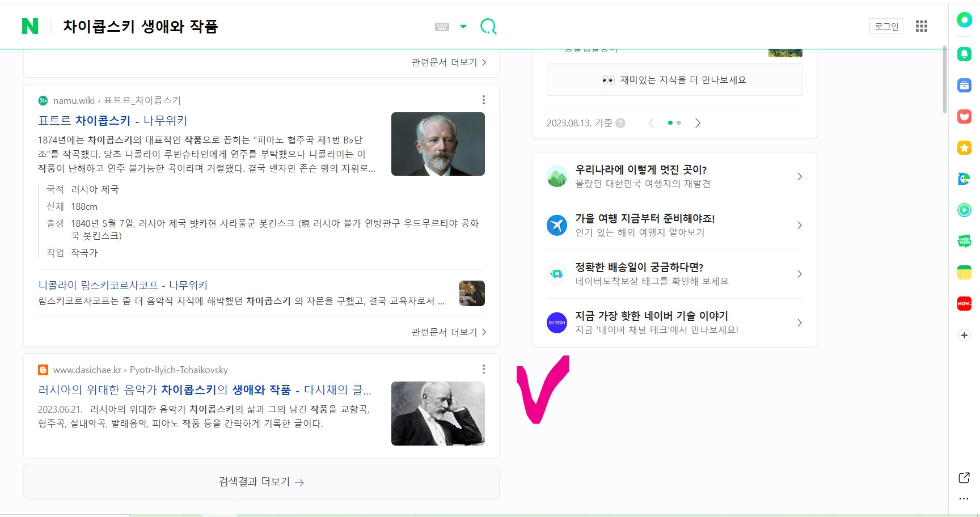The height and width of the screenshot is (517, 980).
Task: Open the Whale browser icon in the sidebar
Action: 964,179
